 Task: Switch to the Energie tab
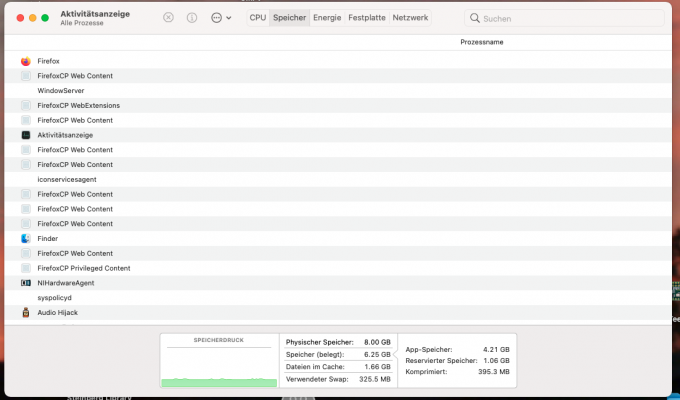[x=327, y=18]
